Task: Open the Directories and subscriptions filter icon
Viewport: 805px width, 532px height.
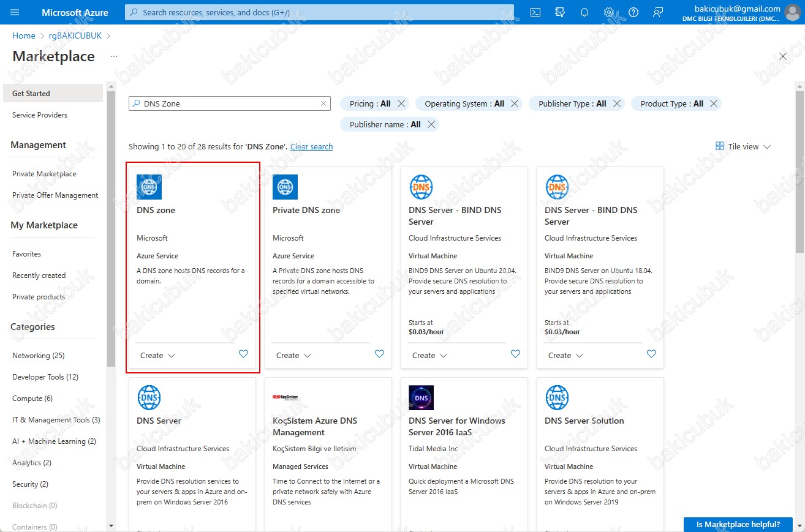Action: pos(560,12)
